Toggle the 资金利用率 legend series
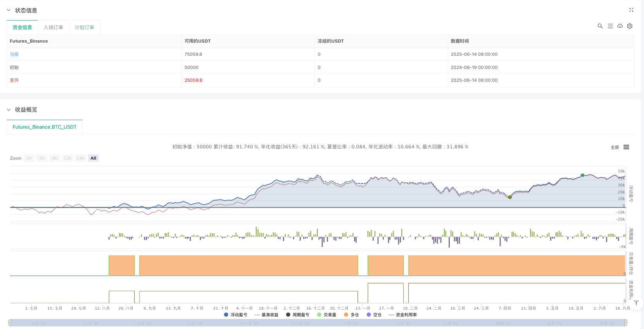Image resolution: width=644 pixels, height=329 pixels. (403, 315)
